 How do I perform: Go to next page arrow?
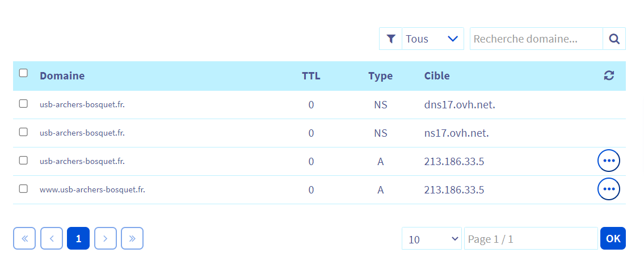coord(106,238)
